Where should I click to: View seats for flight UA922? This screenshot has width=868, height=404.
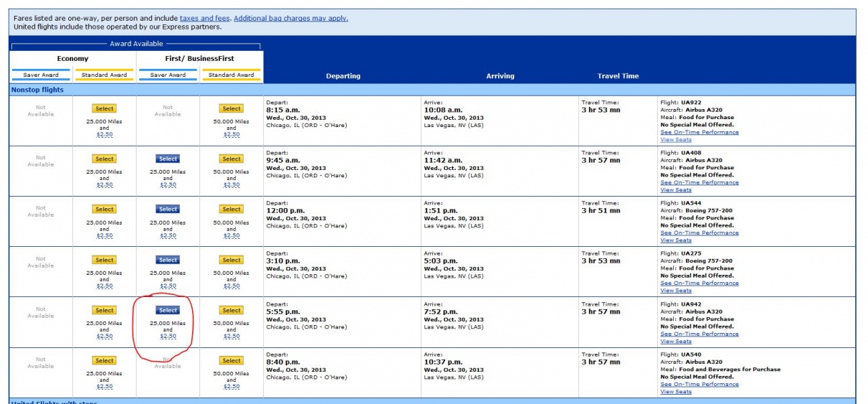click(676, 140)
